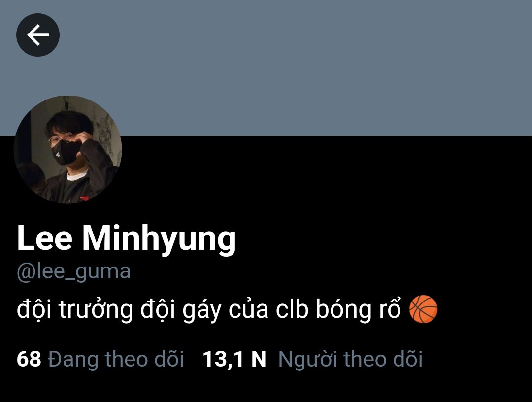532x402 pixels.
Task: Go back using the arrow icon
Action: pyautogui.click(x=37, y=35)
